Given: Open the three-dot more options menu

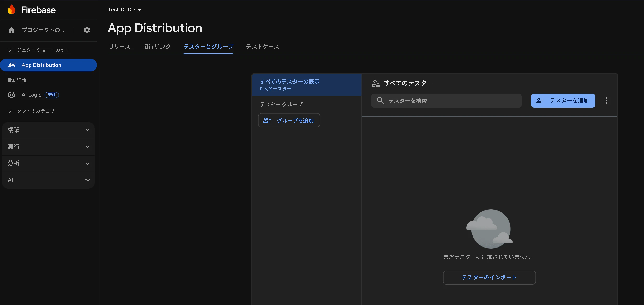Looking at the screenshot, I should tap(606, 101).
